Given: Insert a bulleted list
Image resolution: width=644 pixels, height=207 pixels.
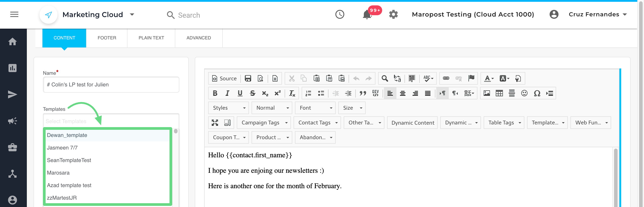Looking at the screenshot, I should [x=321, y=93].
